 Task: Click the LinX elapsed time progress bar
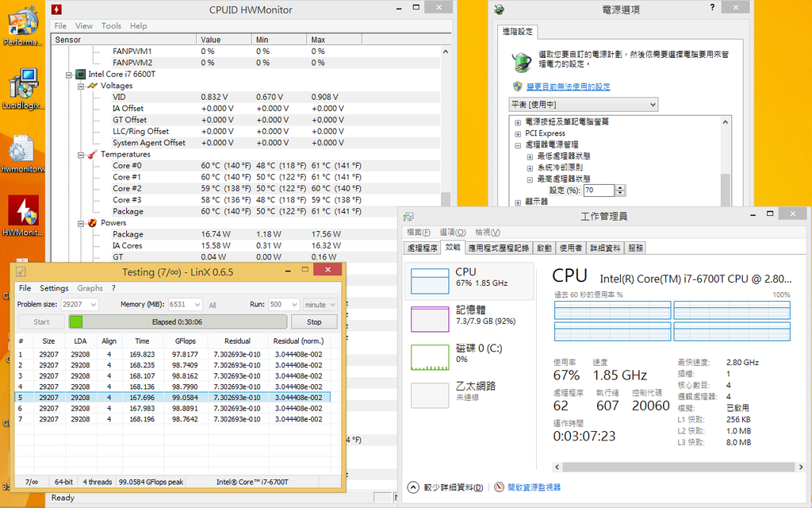point(178,322)
